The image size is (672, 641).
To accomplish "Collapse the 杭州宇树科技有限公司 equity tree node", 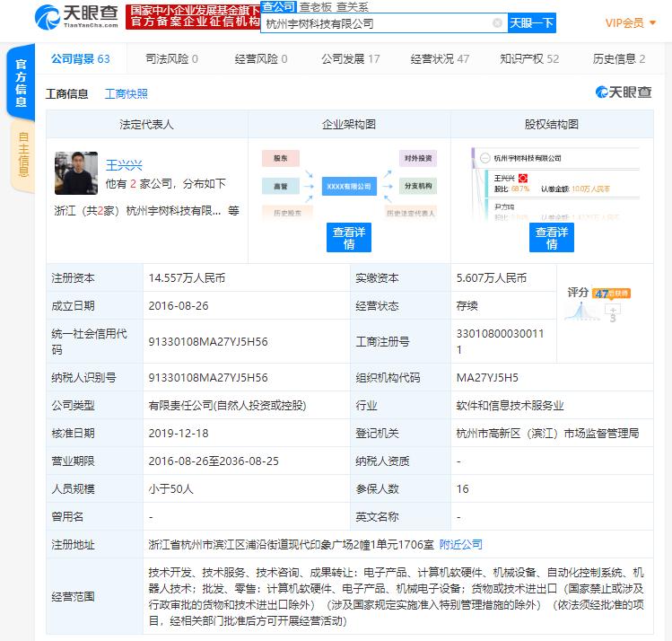I will [x=484, y=158].
